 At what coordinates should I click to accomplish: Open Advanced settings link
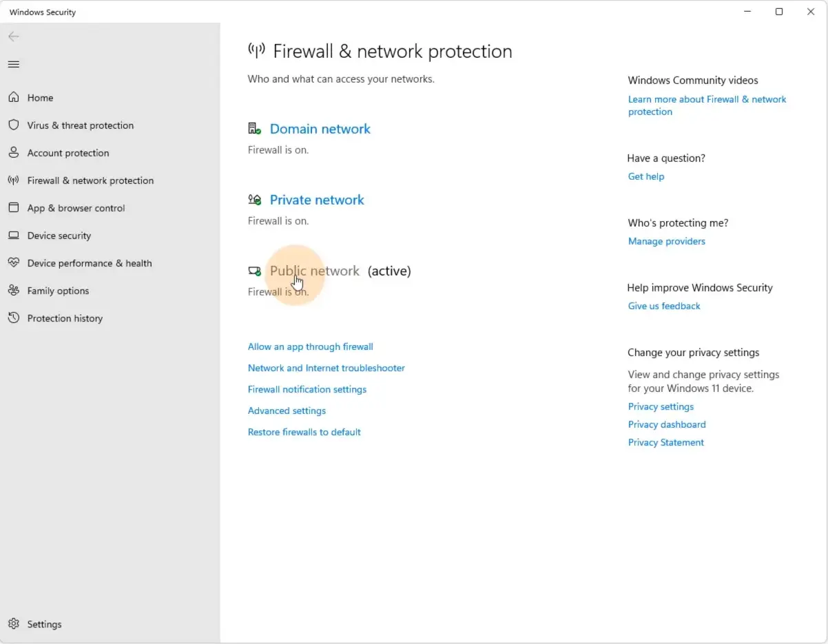pos(287,411)
